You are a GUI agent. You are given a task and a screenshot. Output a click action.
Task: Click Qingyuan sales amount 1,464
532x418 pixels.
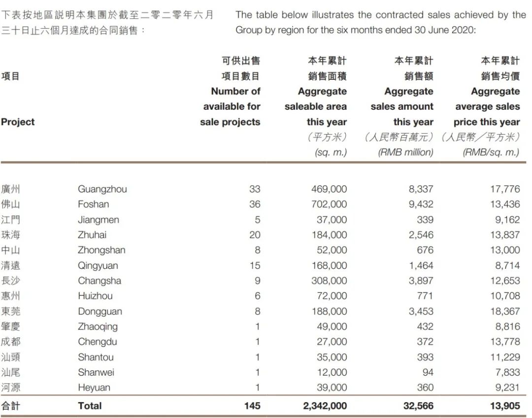click(421, 265)
